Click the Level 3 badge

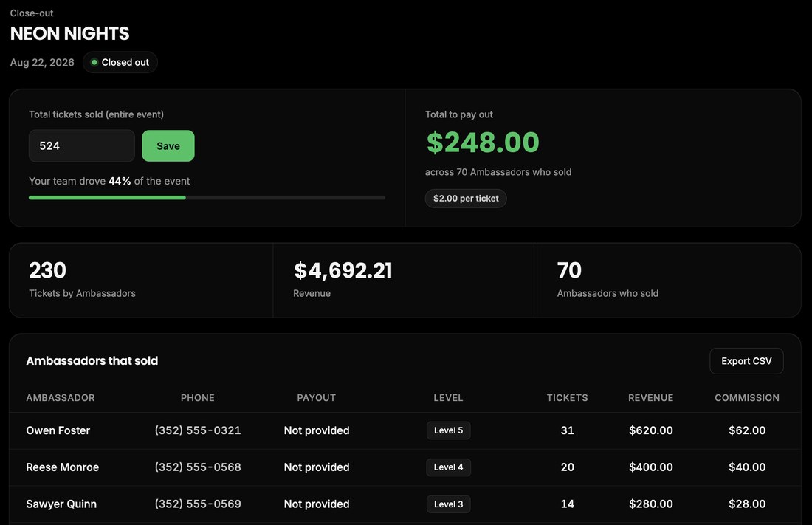point(449,504)
